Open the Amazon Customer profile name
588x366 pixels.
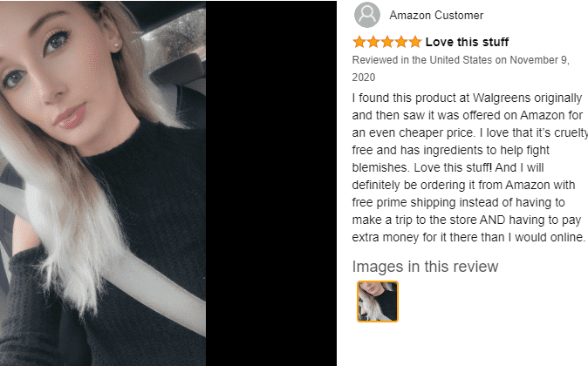pyautogui.click(x=436, y=16)
